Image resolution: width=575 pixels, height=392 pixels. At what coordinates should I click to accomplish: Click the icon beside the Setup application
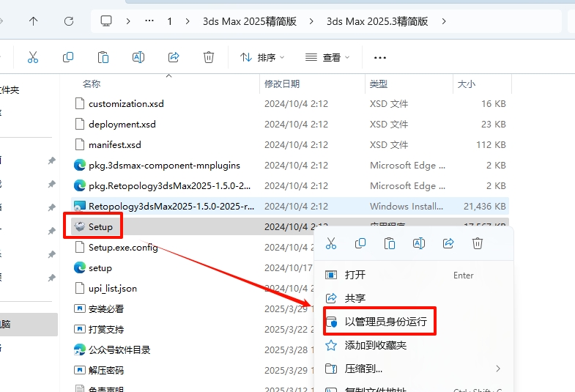coord(80,226)
